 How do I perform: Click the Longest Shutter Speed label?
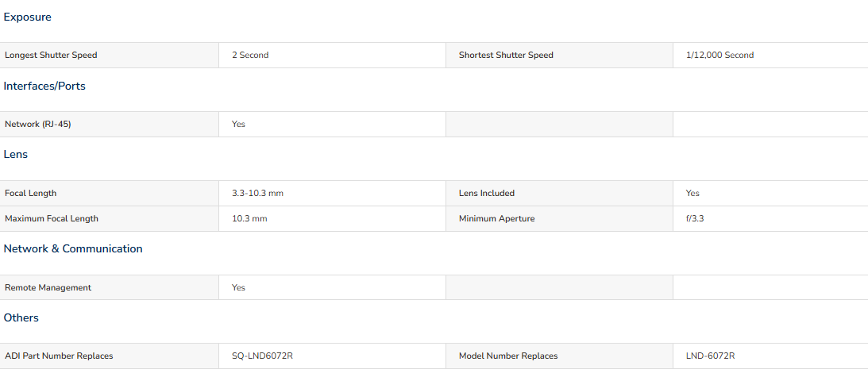[51, 56]
